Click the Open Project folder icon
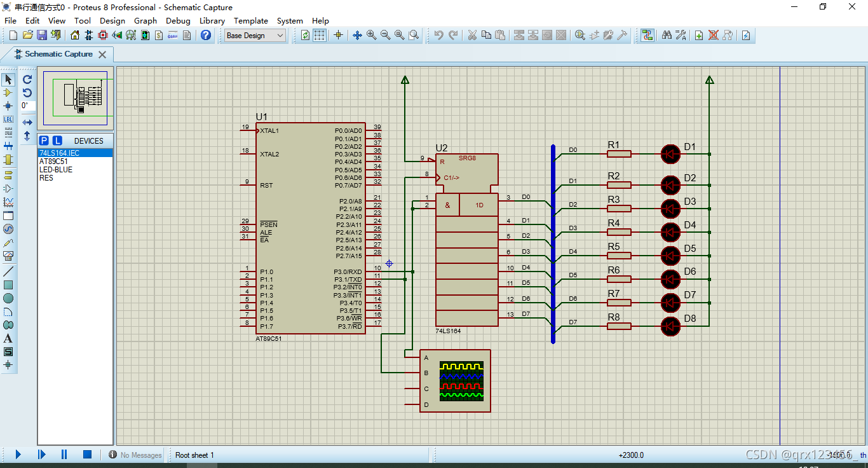 click(27, 35)
